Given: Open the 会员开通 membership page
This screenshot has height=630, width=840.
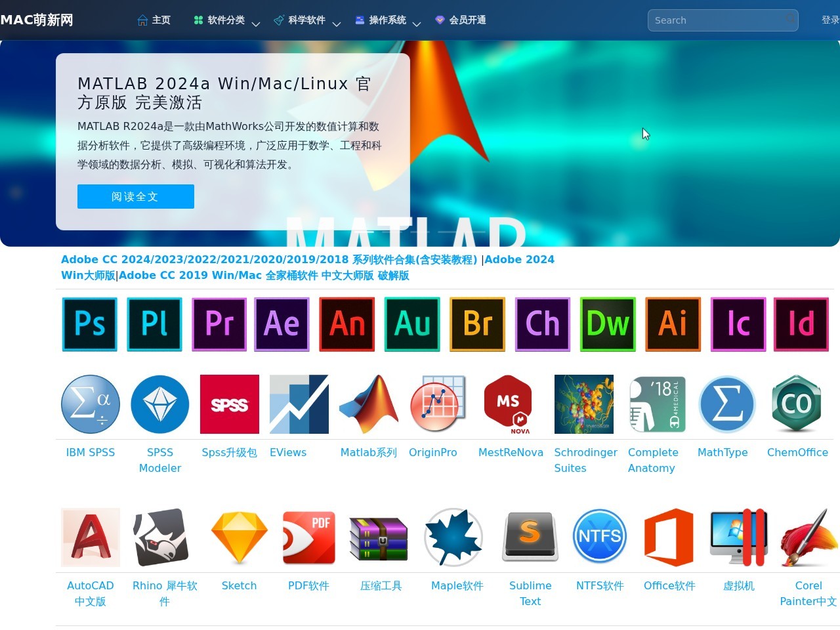Looking at the screenshot, I should click(x=461, y=20).
